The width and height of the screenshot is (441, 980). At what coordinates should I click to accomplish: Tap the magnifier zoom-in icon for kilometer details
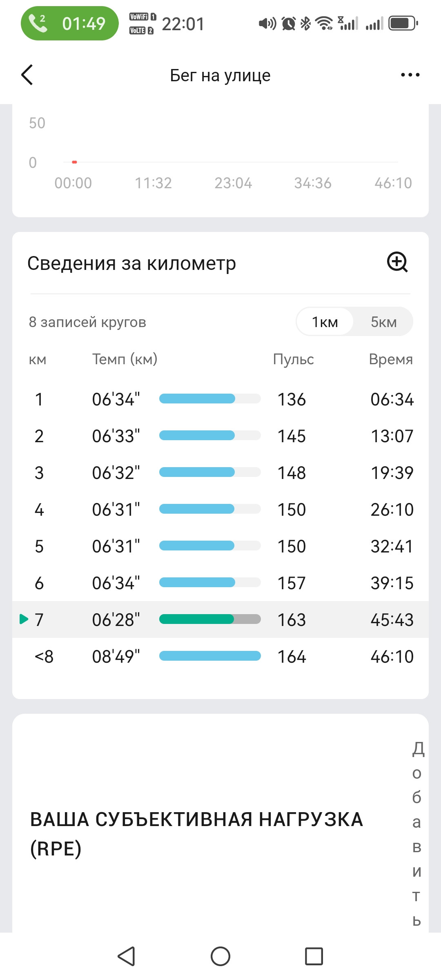[397, 262]
